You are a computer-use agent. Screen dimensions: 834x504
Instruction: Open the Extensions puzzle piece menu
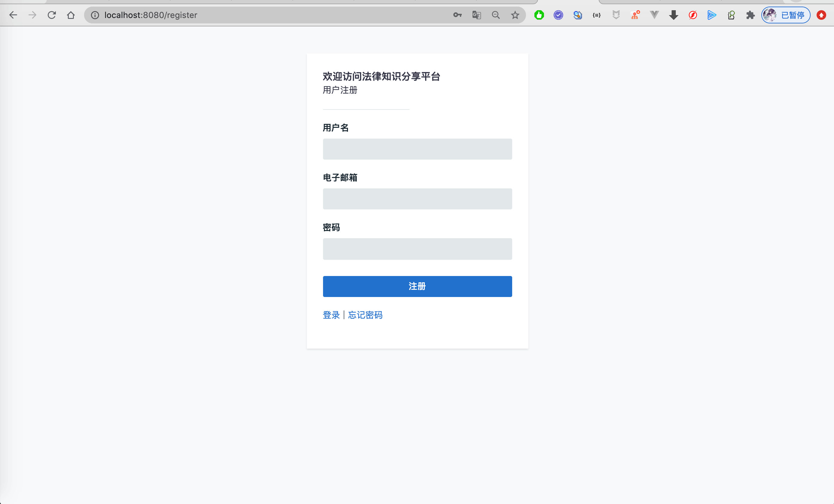point(751,15)
